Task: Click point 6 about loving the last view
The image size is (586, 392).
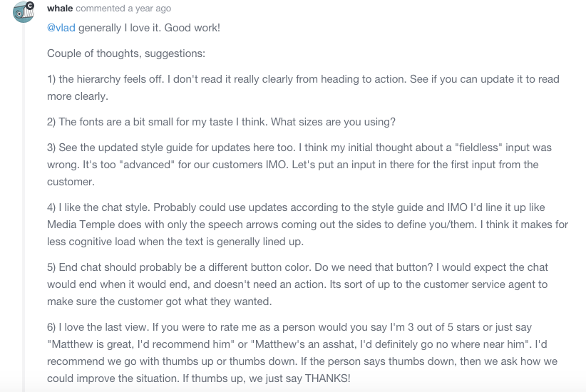Action: [x=302, y=353]
